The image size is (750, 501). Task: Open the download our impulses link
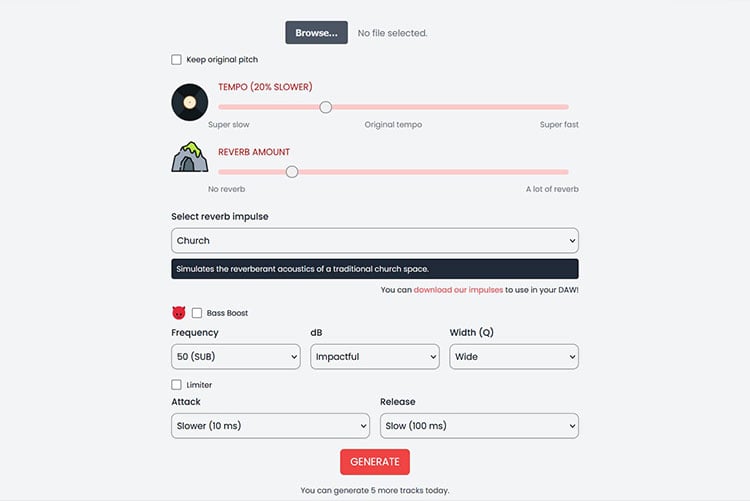tap(459, 290)
